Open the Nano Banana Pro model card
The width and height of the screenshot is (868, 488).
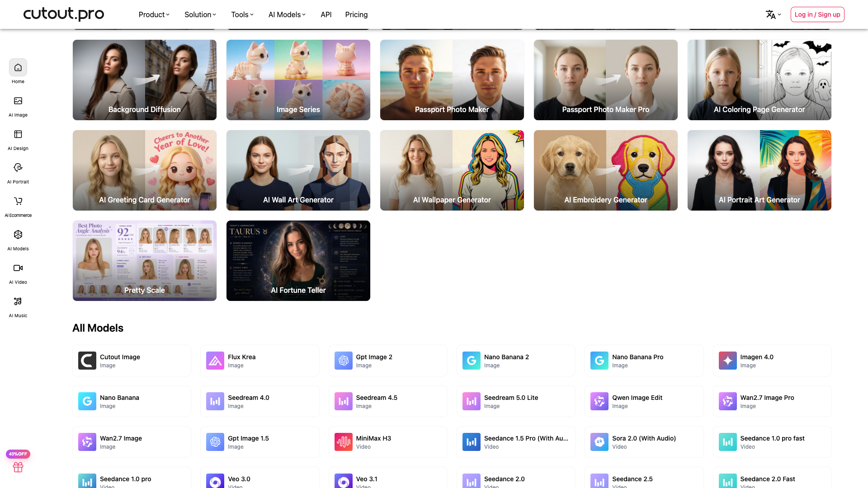[x=644, y=361]
